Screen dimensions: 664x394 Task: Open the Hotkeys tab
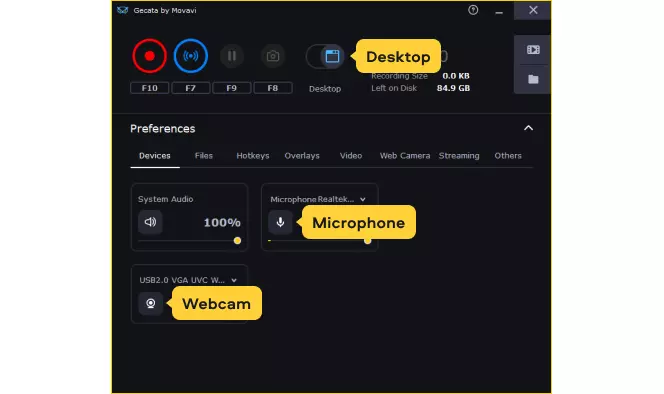[253, 156]
